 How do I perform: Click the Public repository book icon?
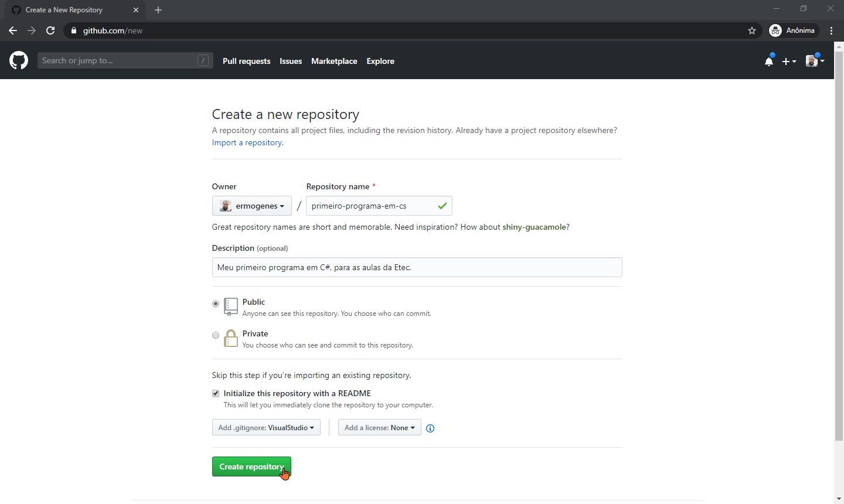[231, 307]
